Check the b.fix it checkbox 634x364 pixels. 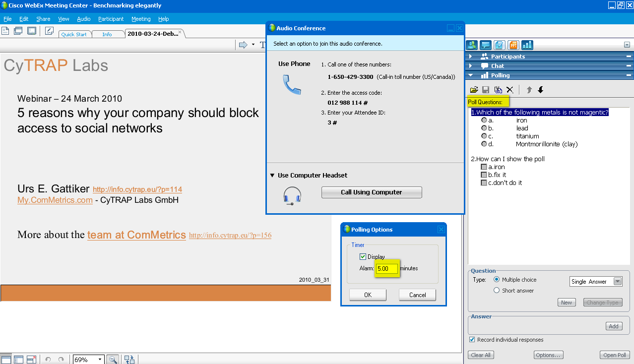pyautogui.click(x=484, y=175)
